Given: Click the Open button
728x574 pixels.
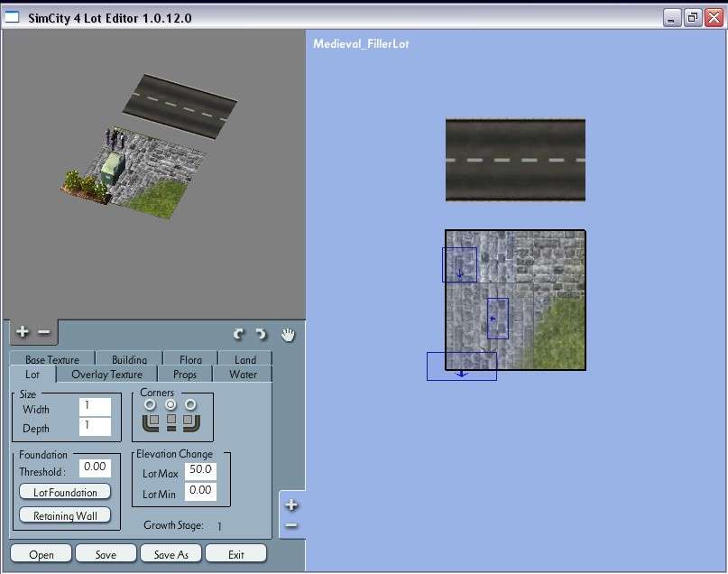Looking at the screenshot, I should point(41,554).
